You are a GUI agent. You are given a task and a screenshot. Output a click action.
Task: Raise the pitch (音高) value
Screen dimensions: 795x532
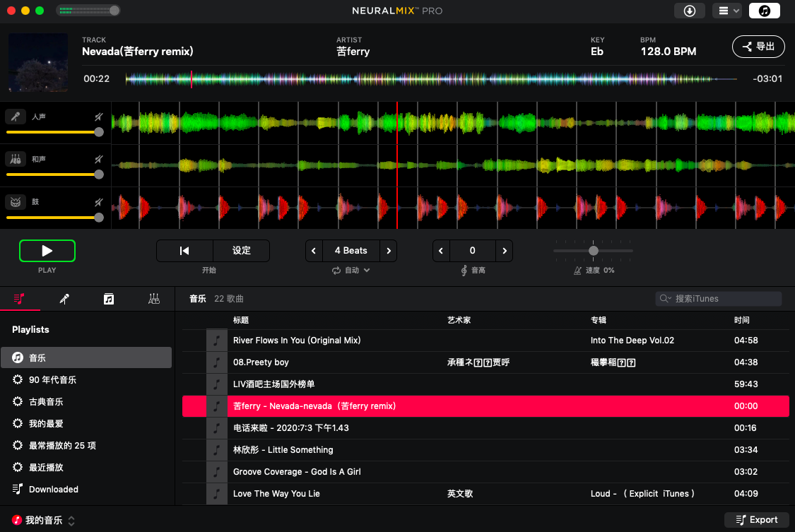[x=505, y=251]
